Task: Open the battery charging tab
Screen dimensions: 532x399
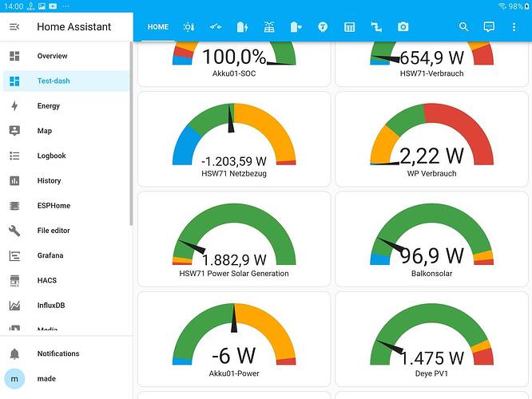Action: click(242, 27)
